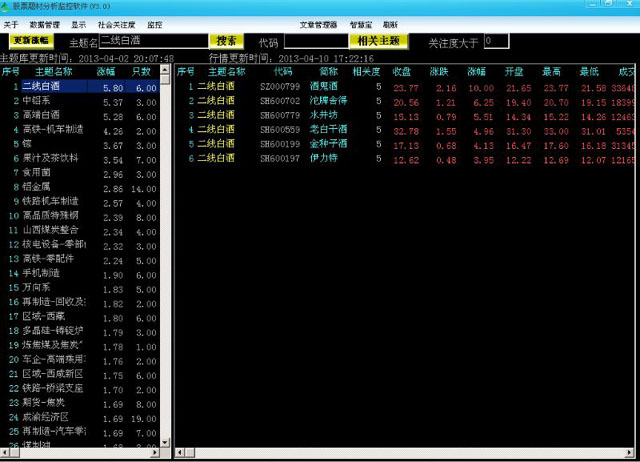
Task: Select 区域-西咸新区 theme row
Action: point(80,374)
